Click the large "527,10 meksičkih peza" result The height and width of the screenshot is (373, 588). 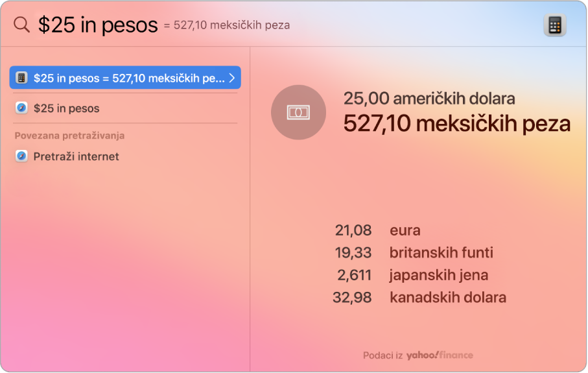point(457,123)
